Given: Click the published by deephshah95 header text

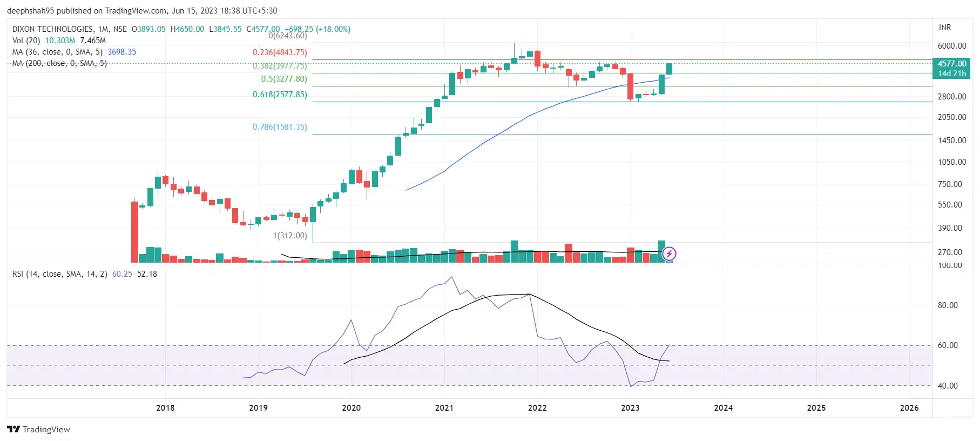Looking at the screenshot, I should pyautogui.click(x=142, y=11).
